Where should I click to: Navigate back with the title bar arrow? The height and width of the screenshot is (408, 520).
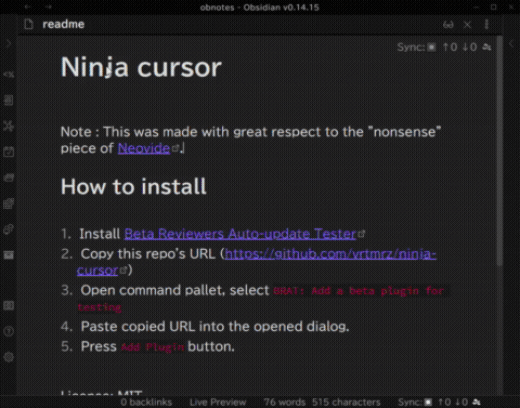click(x=28, y=7)
